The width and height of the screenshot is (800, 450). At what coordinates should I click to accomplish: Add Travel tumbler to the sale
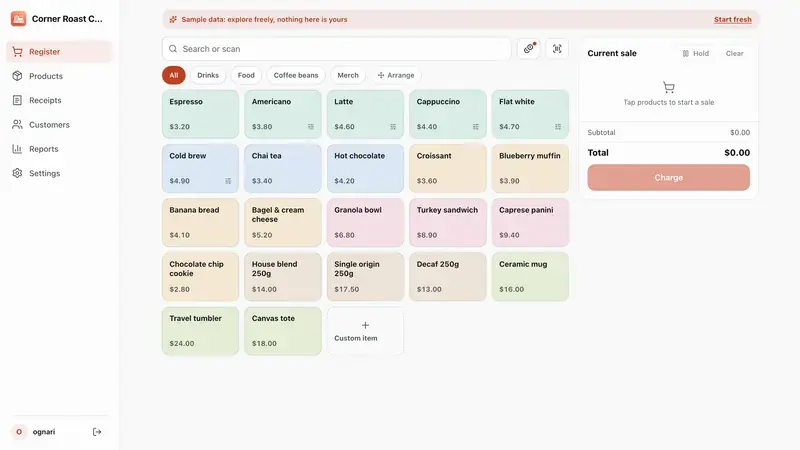[201, 331]
